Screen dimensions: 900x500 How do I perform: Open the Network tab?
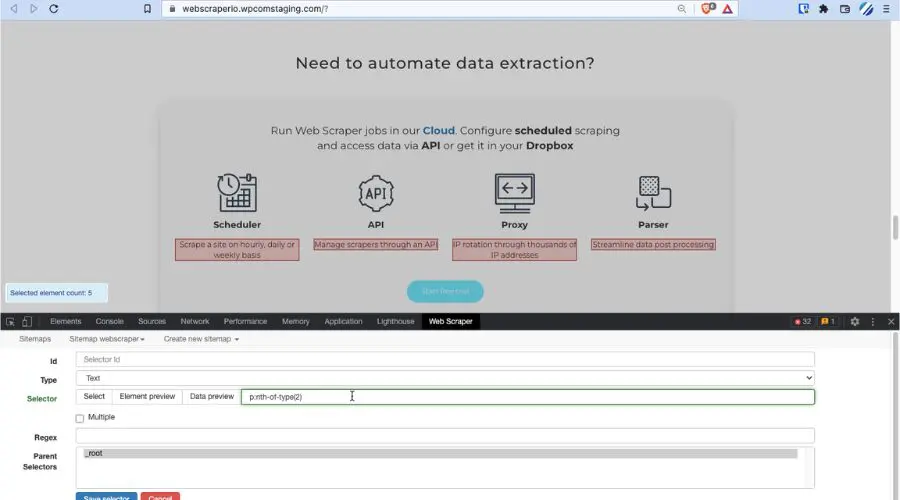point(195,321)
